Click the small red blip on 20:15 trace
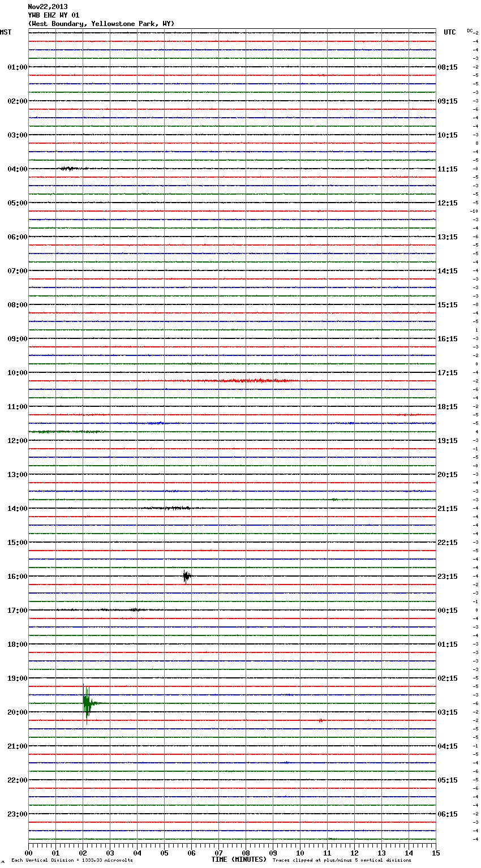This screenshot has width=481, height=868. [321, 720]
